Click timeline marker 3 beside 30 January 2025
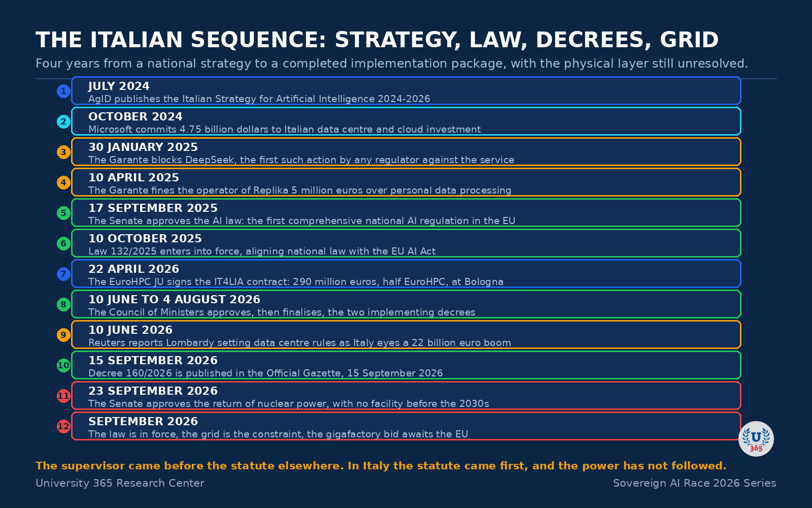 pos(63,152)
